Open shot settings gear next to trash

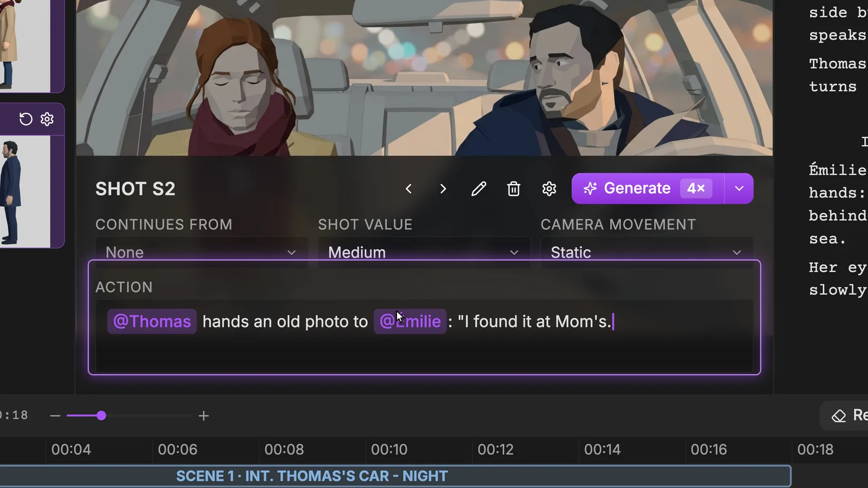549,189
